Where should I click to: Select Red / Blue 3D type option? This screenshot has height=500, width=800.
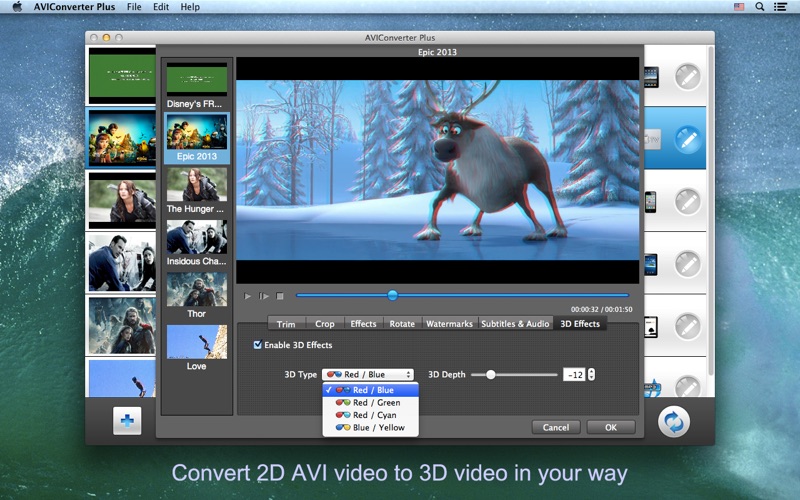click(370, 390)
